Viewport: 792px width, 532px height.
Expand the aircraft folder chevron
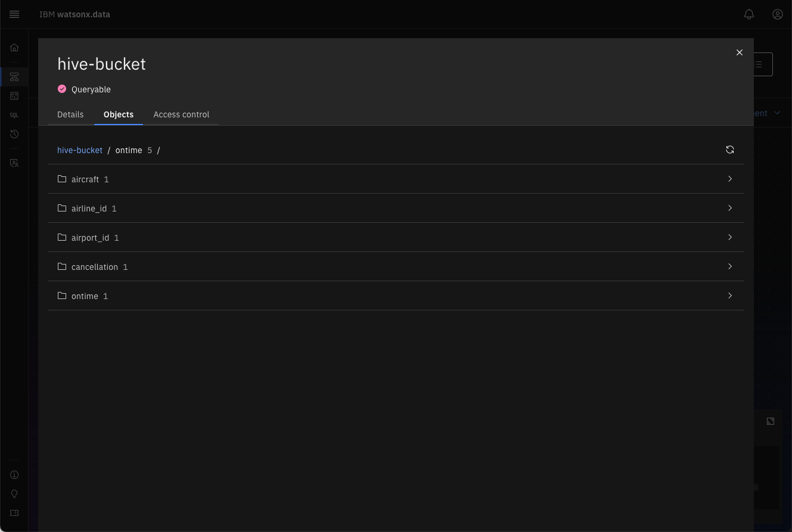click(730, 179)
